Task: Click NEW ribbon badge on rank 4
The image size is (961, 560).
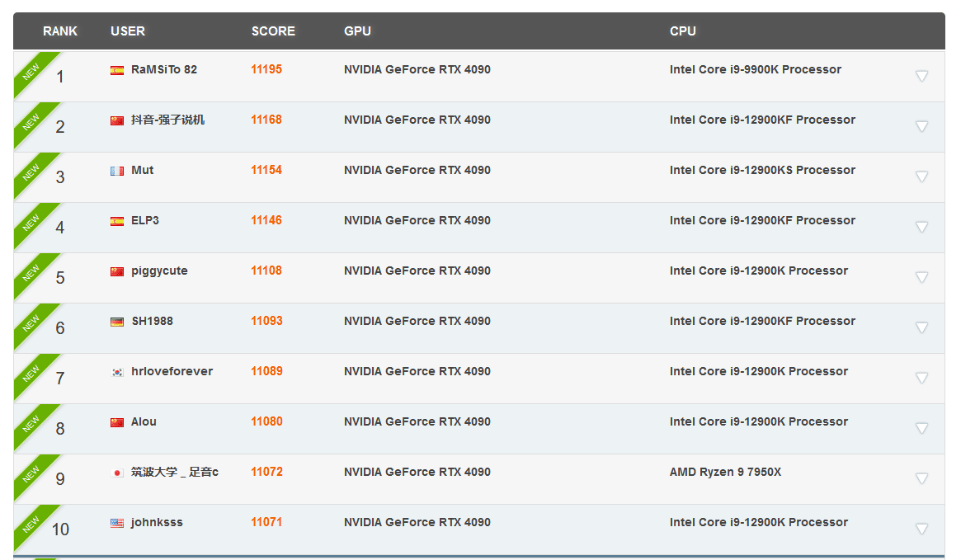Action: 32,223
